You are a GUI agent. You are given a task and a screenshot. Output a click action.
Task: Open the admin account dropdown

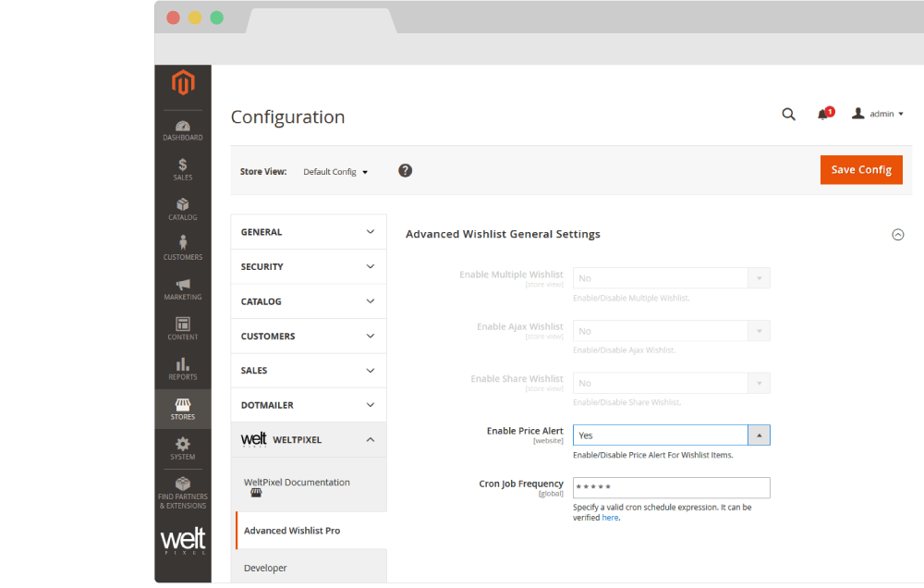(x=878, y=114)
